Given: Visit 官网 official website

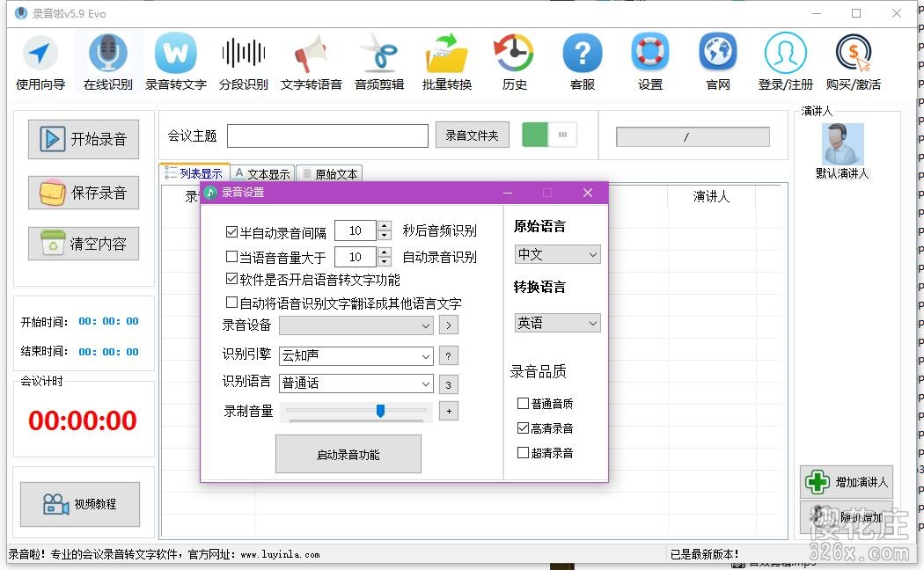Looking at the screenshot, I should click(718, 62).
